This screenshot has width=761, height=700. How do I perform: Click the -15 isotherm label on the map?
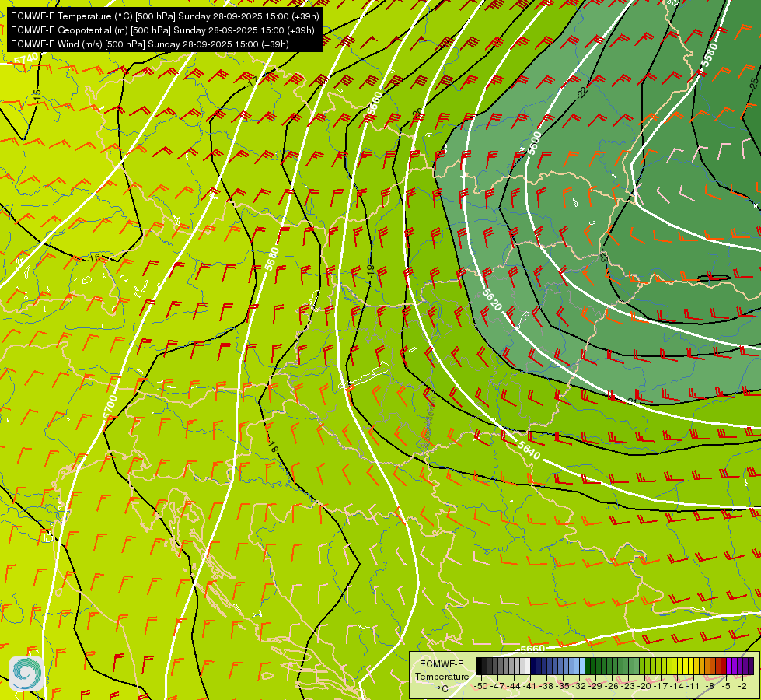click(x=37, y=96)
